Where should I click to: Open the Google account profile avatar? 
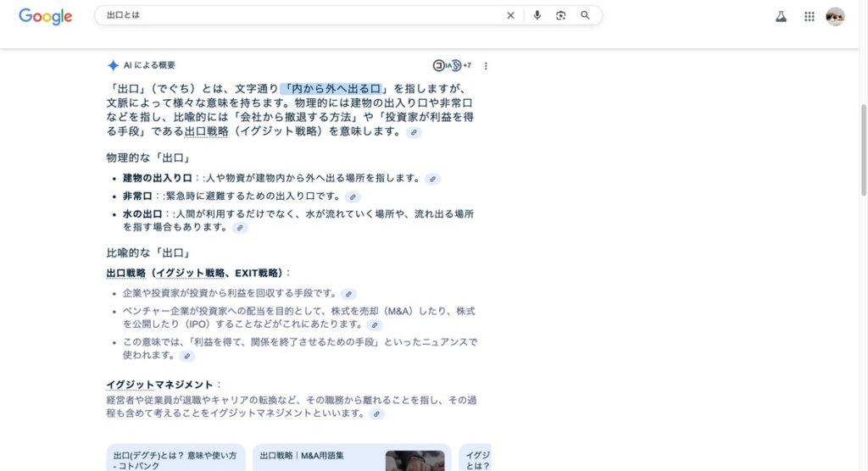coord(835,16)
